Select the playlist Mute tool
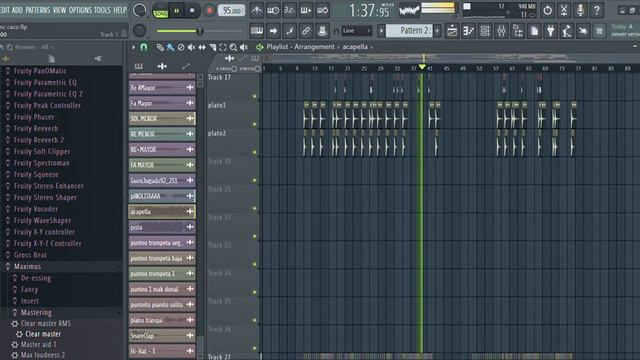This screenshot has width=640, height=360. pyautogui.click(x=191, y=47)
